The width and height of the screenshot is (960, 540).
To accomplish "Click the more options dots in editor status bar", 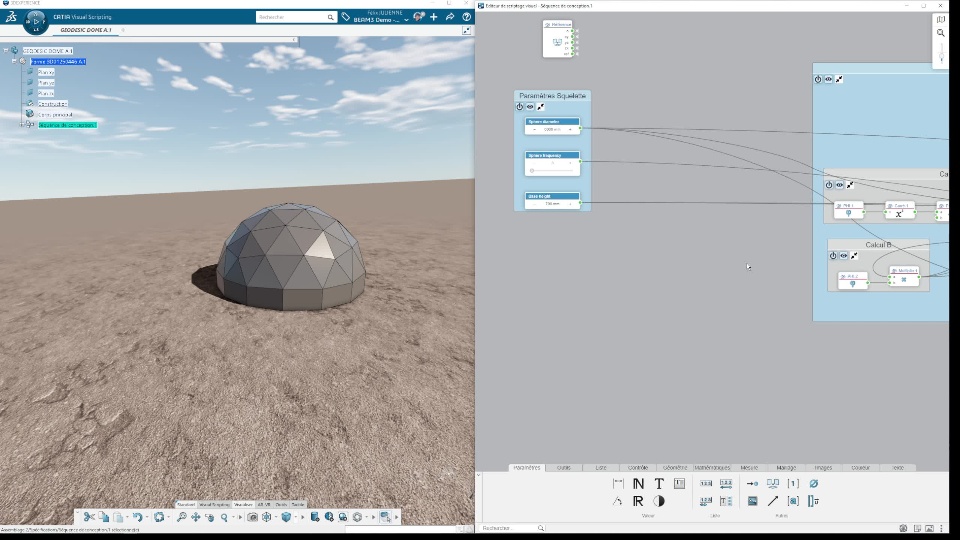I will coord(941,528).
